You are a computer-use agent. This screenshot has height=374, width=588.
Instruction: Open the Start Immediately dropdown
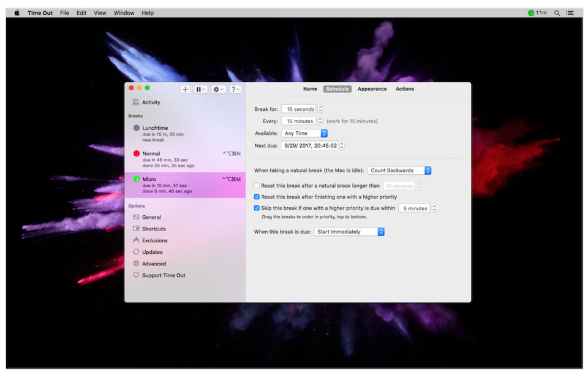tap(349, 232)
